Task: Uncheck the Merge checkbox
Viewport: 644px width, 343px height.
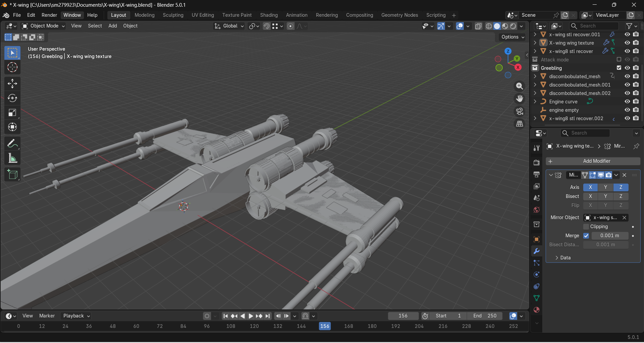Action: tap(586, 236)
